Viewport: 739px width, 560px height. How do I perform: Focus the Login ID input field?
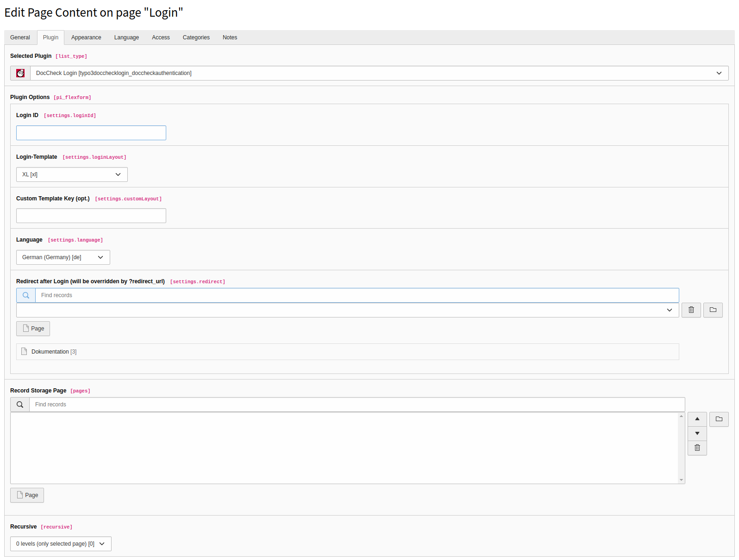91,133
